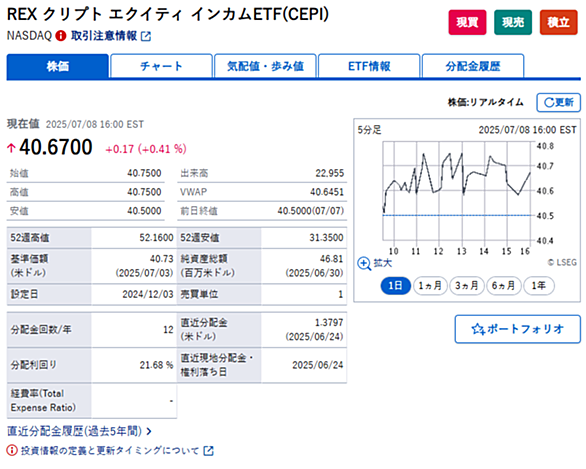
Task: Select the 3ヵ月 chart period
Action: click(x=466, y=286)
